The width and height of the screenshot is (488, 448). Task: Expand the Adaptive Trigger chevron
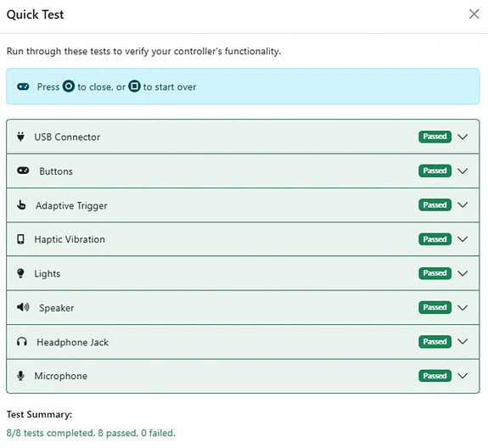tap(463, 204)
